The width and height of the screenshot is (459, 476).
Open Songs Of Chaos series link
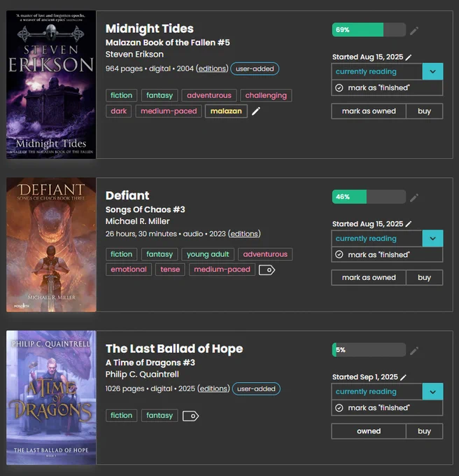click(145, 209)
